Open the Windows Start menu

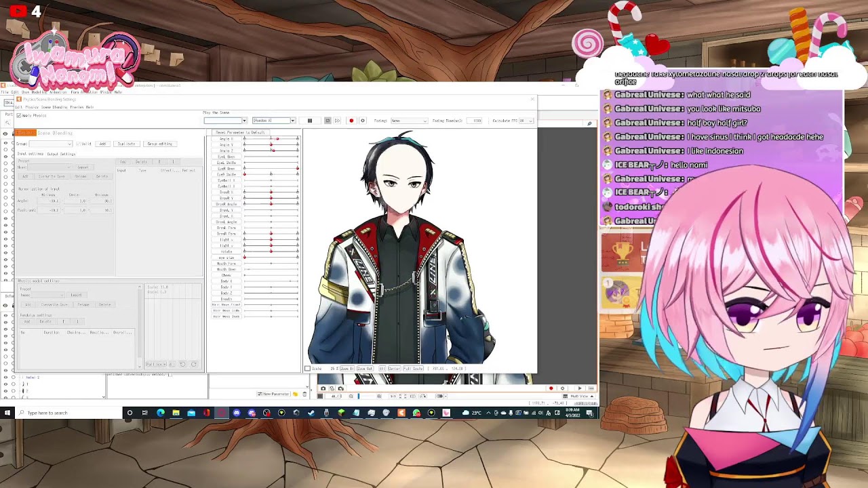coord(7,413)
